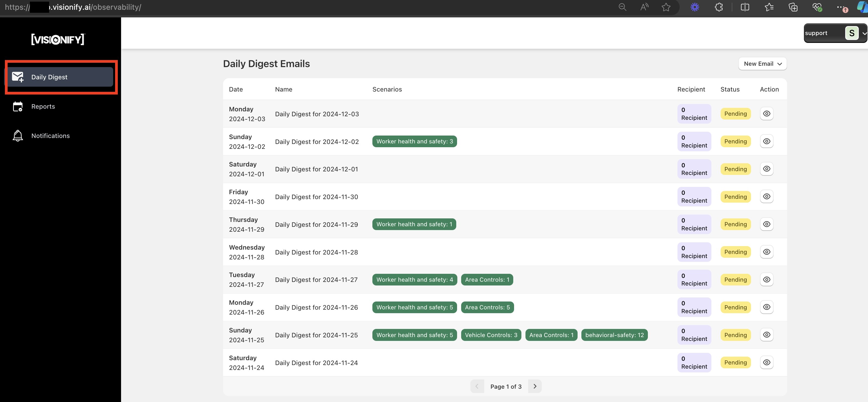The width and height of the screenshot is (868, 402).
Task: Go to the next page of digests
Action: [535, 386]
